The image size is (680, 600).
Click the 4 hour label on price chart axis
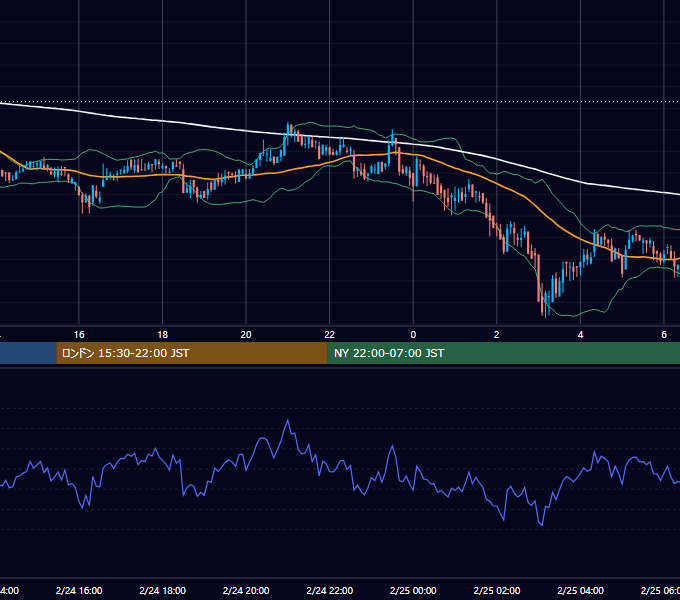(580, 334)
